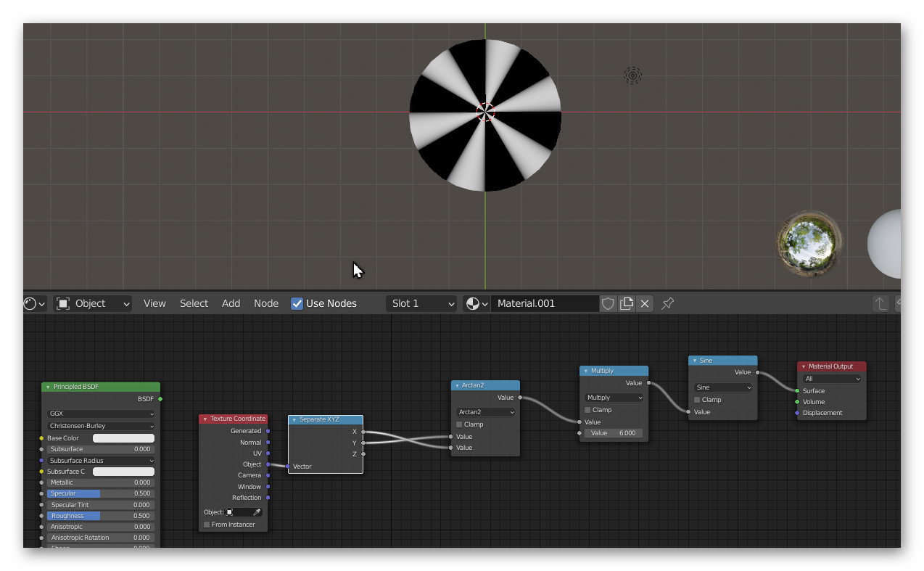Open the Multiply operation dropdown
The width and height of the screenshot is (924, 571).
[x=614, y=398]
